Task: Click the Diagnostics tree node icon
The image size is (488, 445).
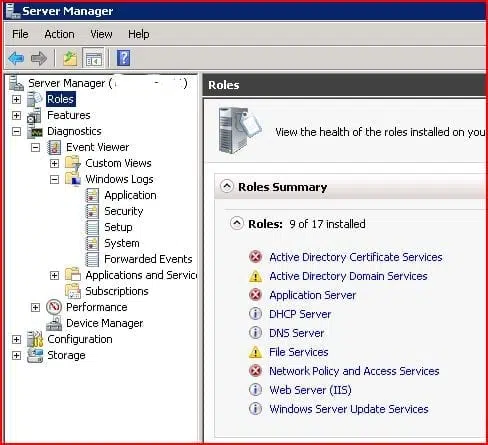Action: [35, 132]
